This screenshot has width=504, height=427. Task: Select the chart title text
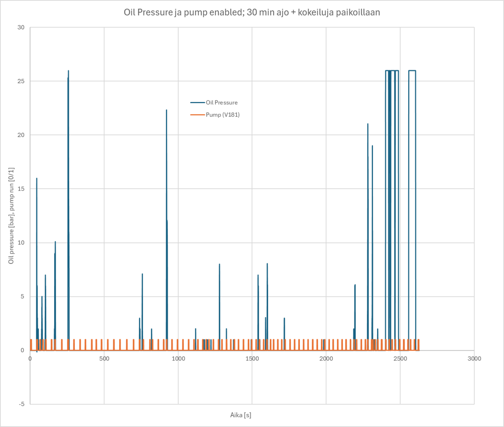(x=252, y=12)
